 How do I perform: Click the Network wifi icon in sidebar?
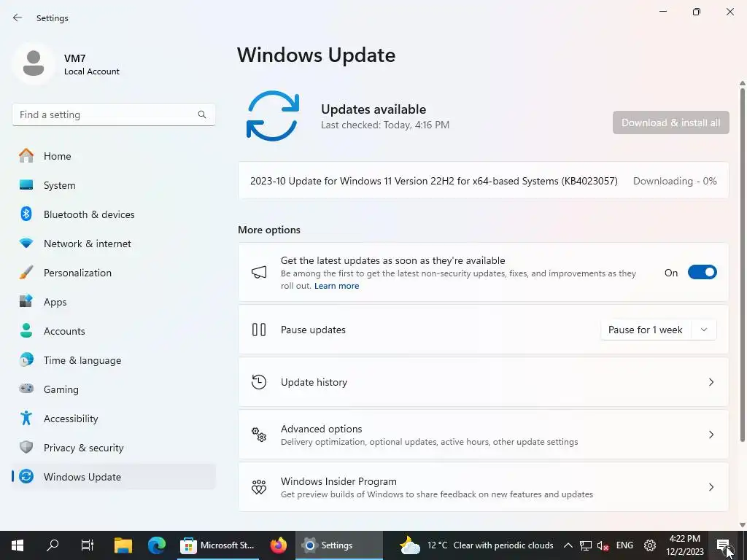[x=26, y=243]
